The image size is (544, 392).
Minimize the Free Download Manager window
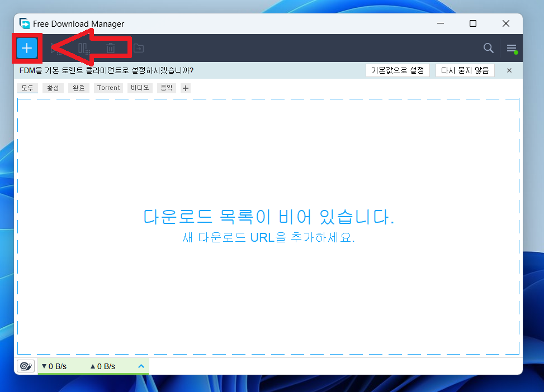(x=441, y=23)
